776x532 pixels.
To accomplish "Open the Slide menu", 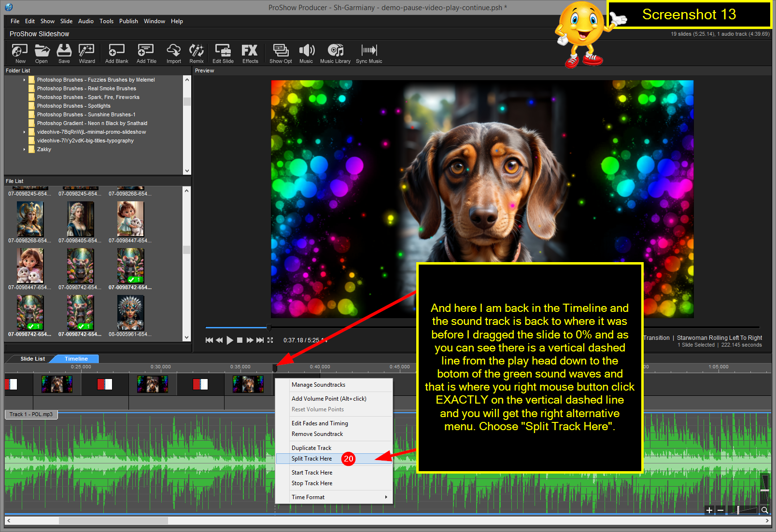I will coord(66,21).
